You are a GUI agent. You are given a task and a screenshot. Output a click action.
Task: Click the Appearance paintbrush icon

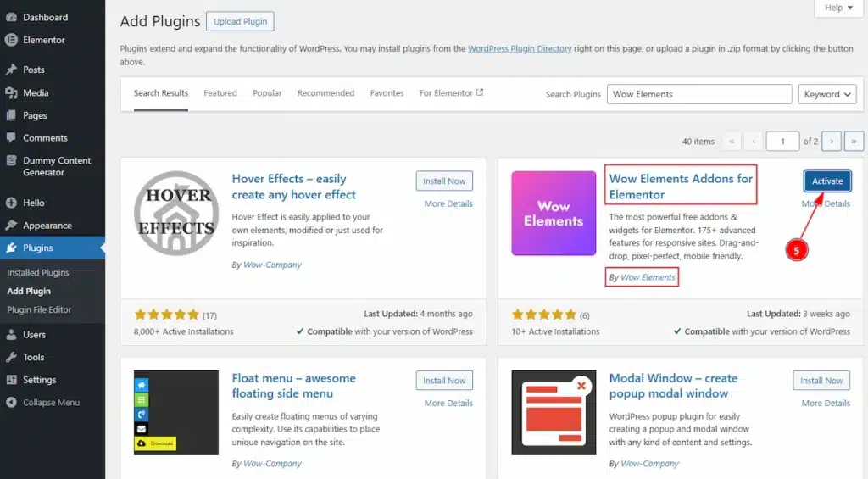tap(11, 226)
